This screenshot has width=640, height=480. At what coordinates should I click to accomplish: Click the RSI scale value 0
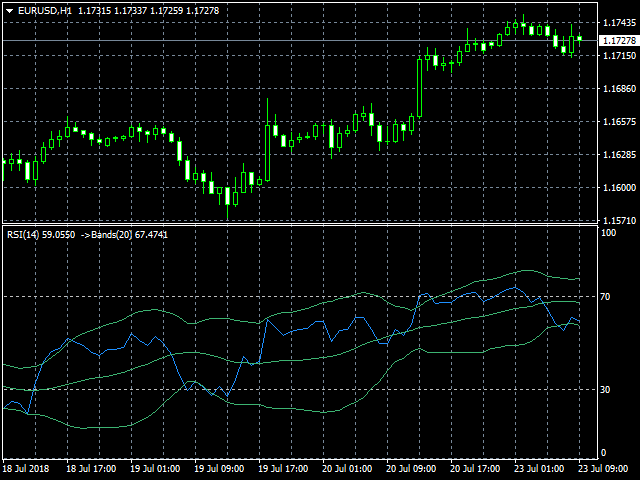[x=603, y=453]
